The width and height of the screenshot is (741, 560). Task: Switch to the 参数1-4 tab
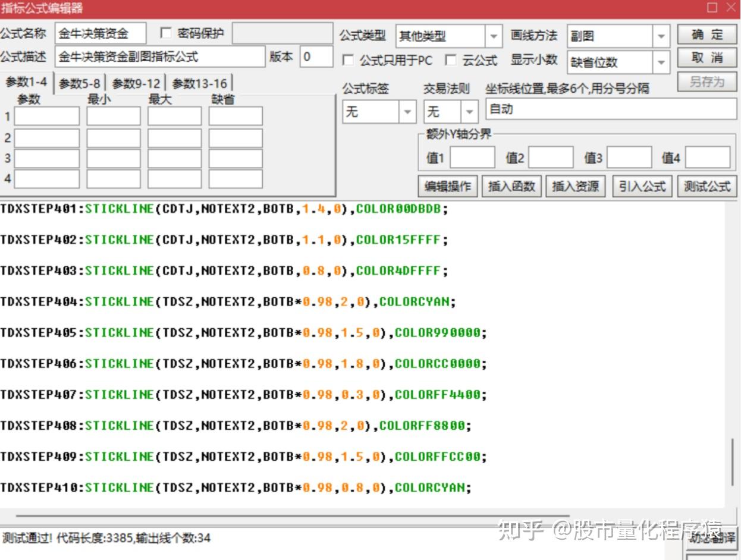click(26, 83)
